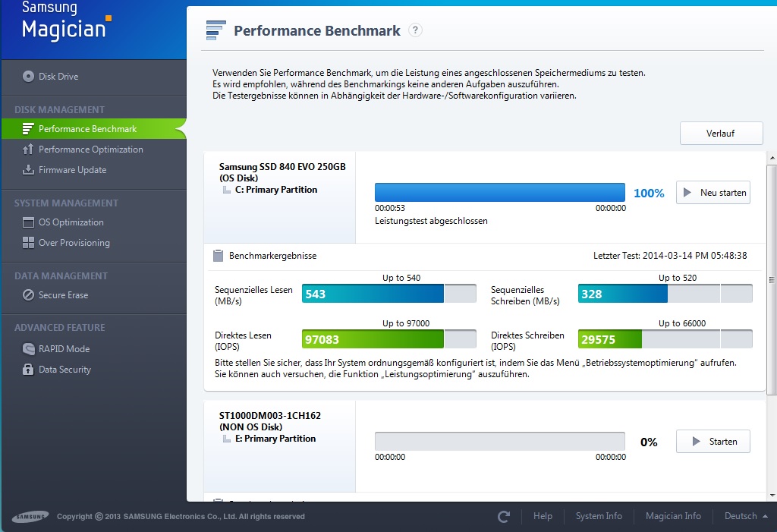This screenshot has height=532, width=777.
Task: Click the Direktes Schreiben 29575 bar
Action: pyautogui.click(x=665, y=339)
